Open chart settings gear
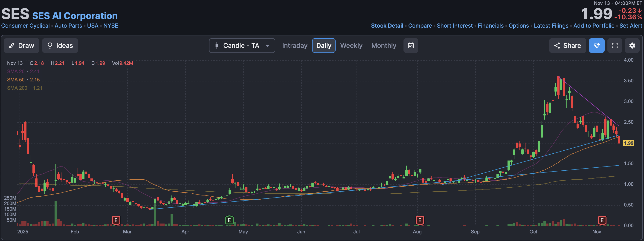Image resolution: width=644 pixels, height=241 pixels. 632,46
